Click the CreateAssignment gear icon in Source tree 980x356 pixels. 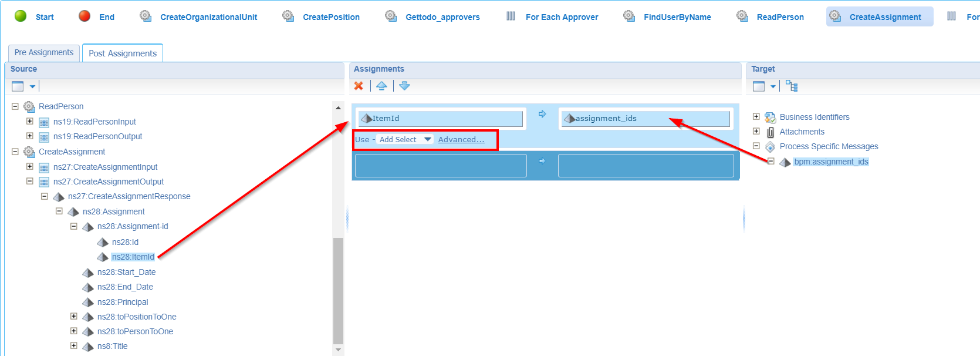click(x=29, y=152)
